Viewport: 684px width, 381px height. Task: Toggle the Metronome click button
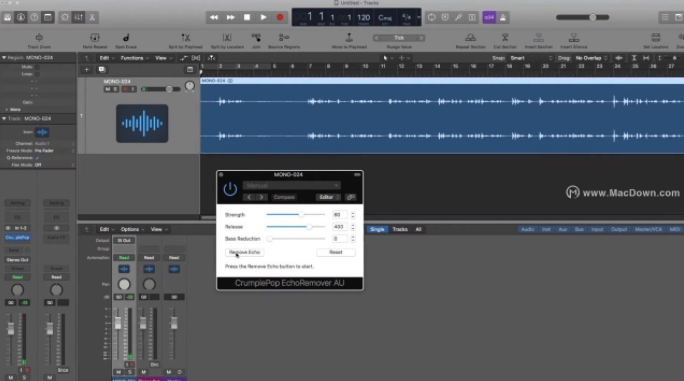pos(503,17)
